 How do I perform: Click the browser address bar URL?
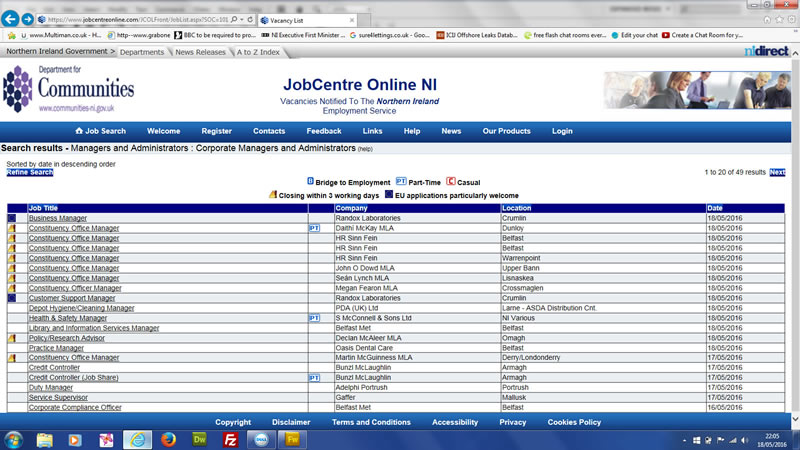pos(138,19)
